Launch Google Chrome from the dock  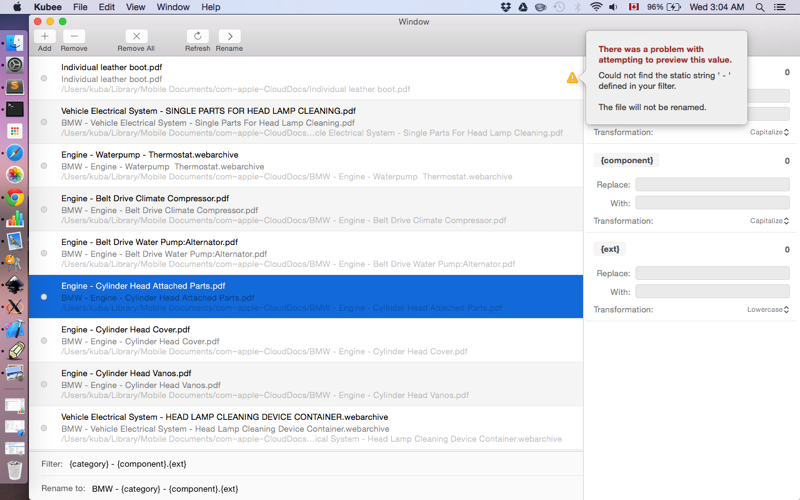(x=15, y=197)
